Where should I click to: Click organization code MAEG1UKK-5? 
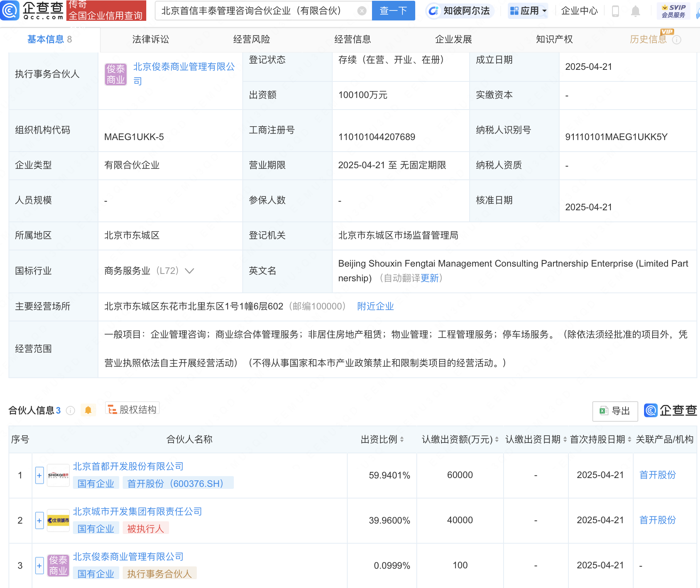click(134, 137)
